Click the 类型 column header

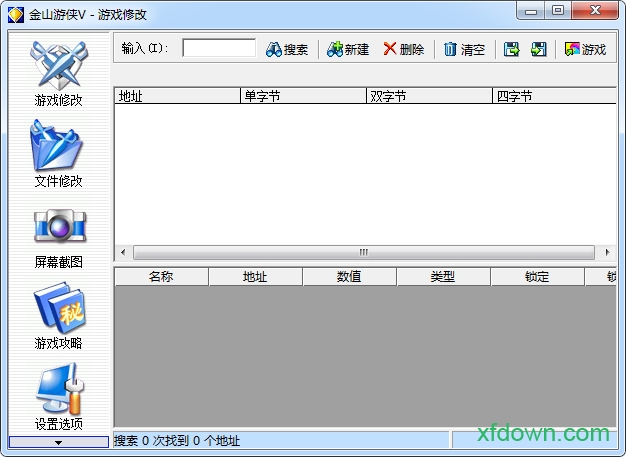tap(443, 277)
